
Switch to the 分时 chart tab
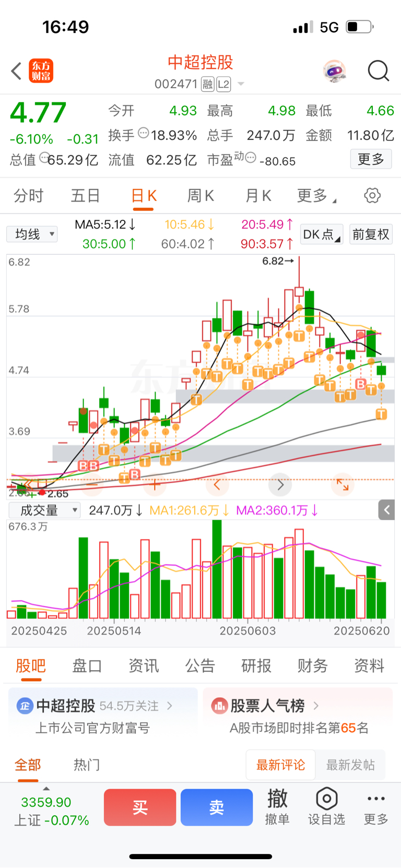pos(29,196)
